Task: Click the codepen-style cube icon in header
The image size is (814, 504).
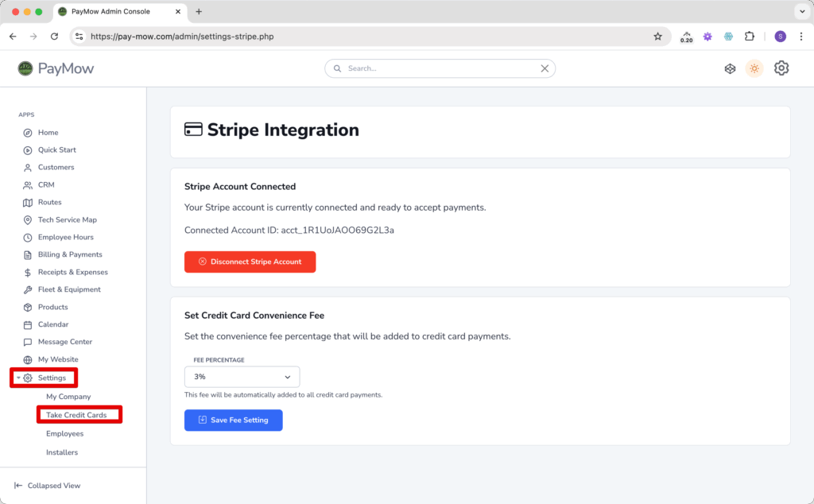Action: click(x=730, y=68)
